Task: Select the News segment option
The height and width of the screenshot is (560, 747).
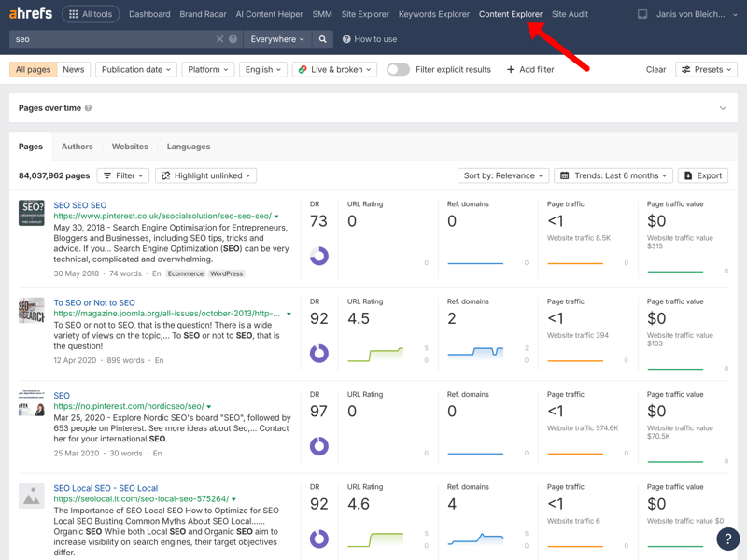Action: [73, 69]
